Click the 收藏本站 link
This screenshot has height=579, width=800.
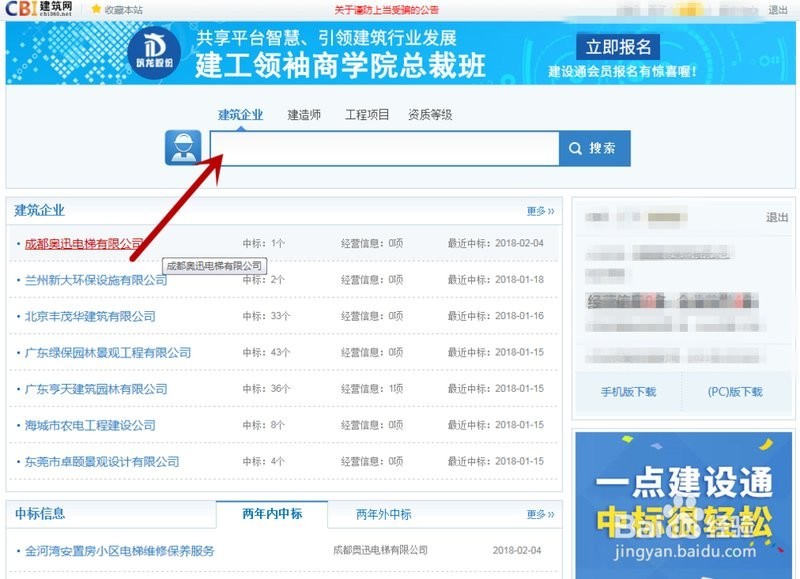[x=123, y=10]
